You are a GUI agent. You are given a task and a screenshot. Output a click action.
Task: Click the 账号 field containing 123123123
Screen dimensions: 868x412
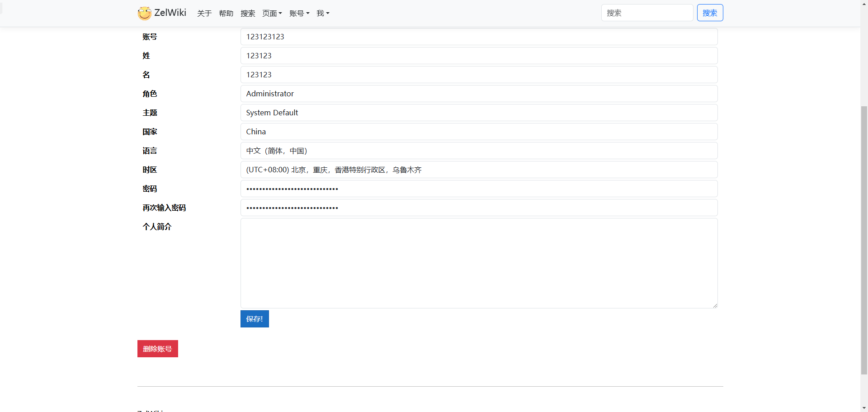pos(479,37)
